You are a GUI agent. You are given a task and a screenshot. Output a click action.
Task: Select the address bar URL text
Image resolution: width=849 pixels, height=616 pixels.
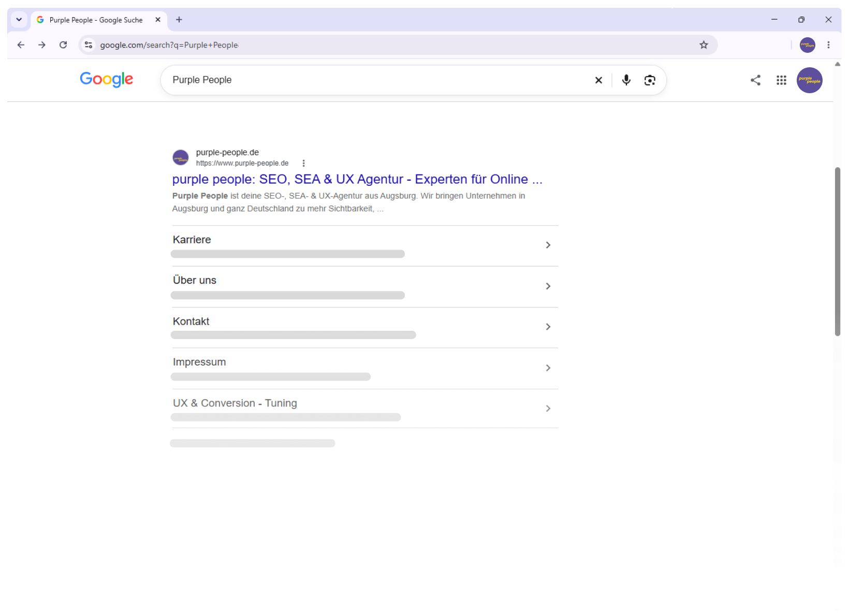click(x=169, y=45)
